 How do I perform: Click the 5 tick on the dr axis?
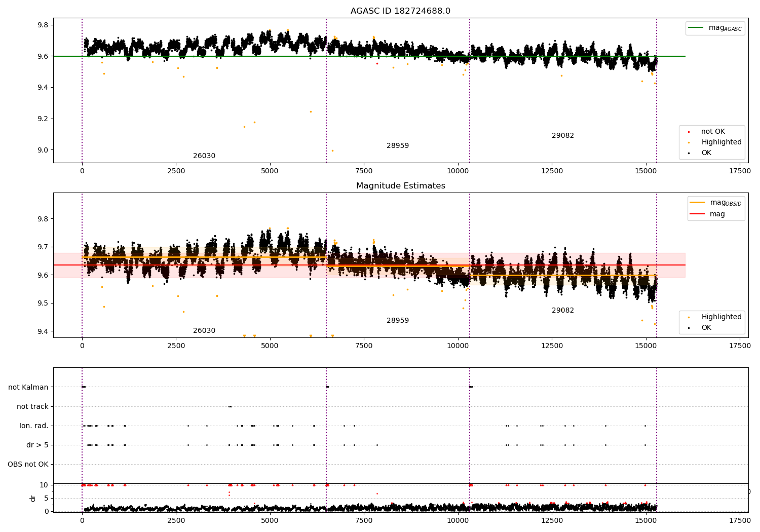point(46,499)
